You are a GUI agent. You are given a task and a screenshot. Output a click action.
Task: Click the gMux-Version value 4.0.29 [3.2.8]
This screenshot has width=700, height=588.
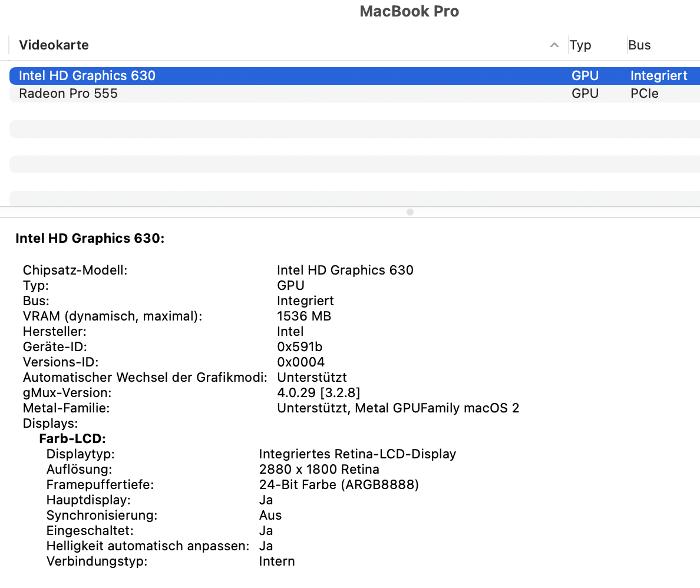coord(318,393)
